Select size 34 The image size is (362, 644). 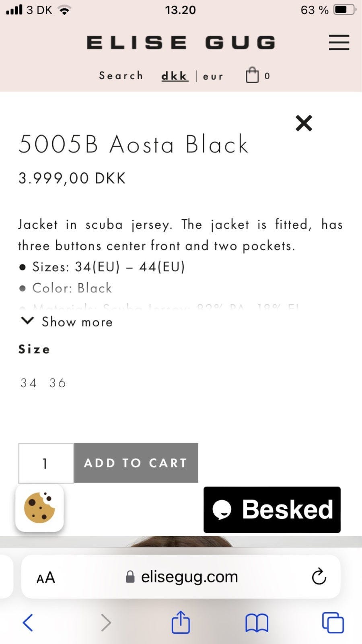click(29, 383)
